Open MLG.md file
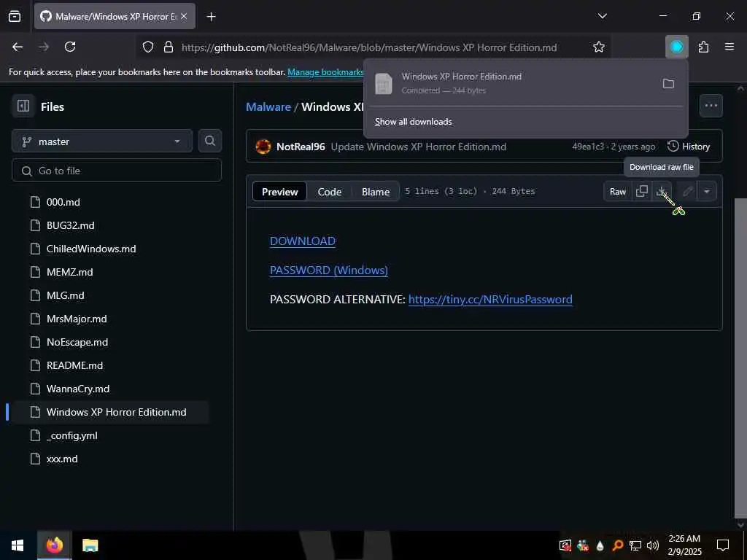The image size is (747, 560). (65, 295)
